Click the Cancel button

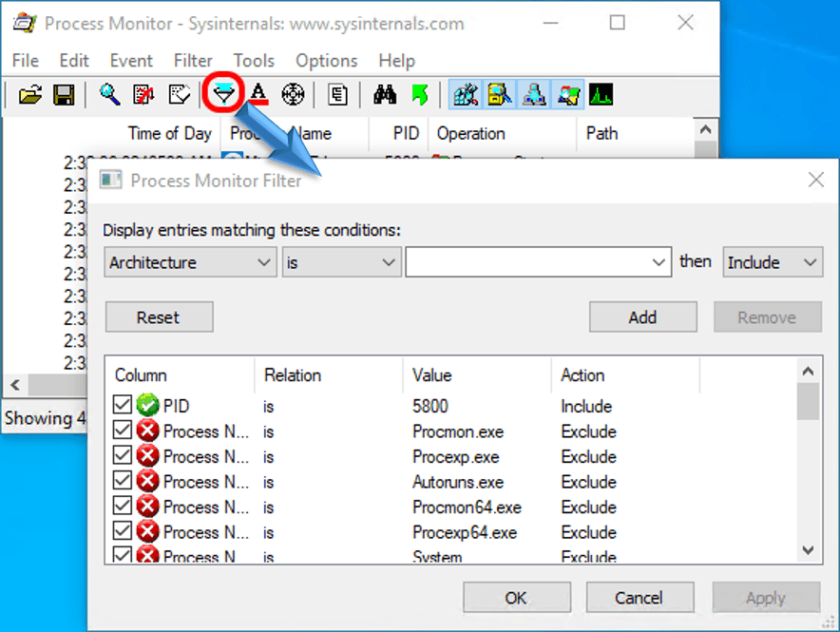(x=640, y=597)
